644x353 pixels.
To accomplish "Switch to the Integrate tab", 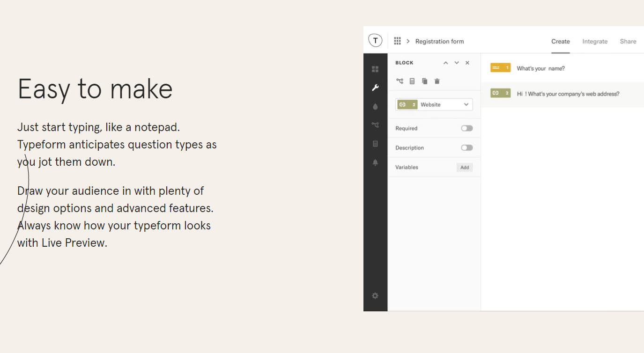I will coord(595,41).
